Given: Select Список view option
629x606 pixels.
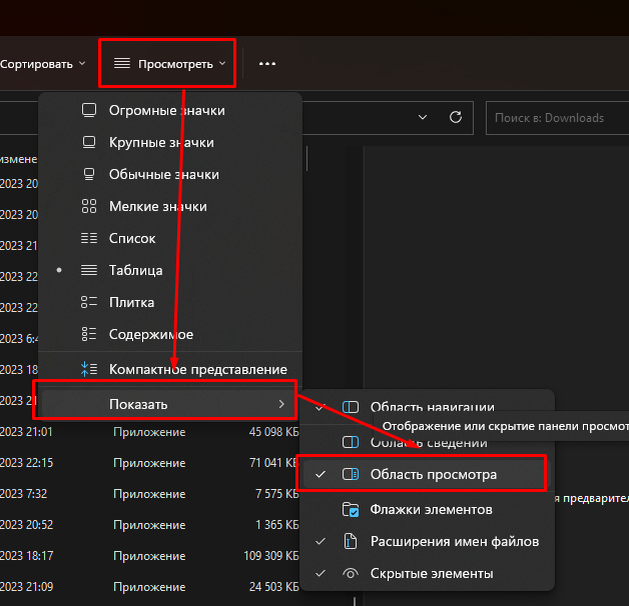Looking at the screenshot, I should tap(170, 238).
